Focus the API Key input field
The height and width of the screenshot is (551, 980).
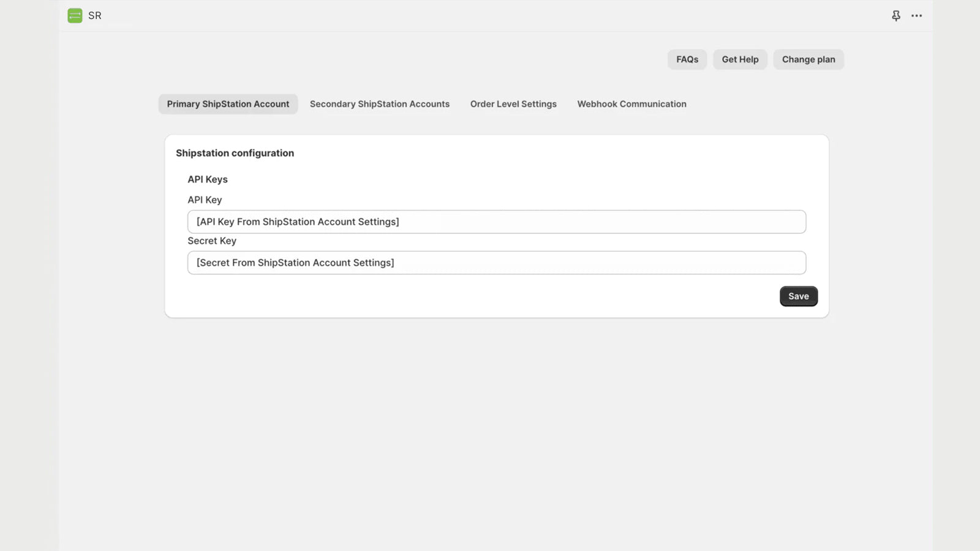click(x=496, y=222)
